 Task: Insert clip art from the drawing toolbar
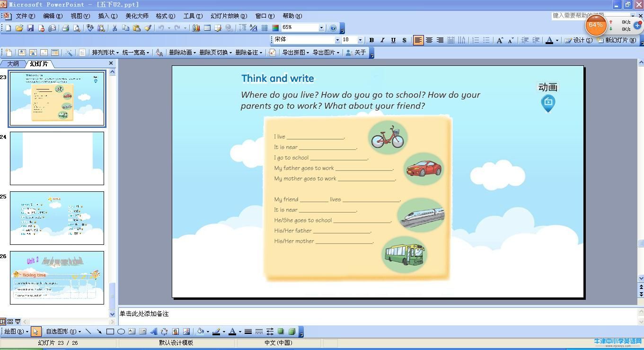(x=176, y=332)
